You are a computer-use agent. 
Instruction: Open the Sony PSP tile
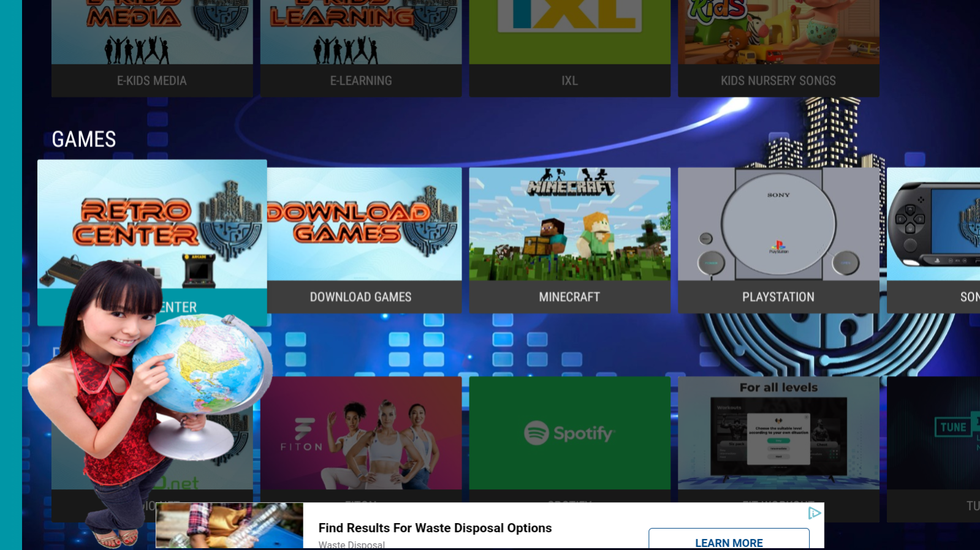pos(933,240)
